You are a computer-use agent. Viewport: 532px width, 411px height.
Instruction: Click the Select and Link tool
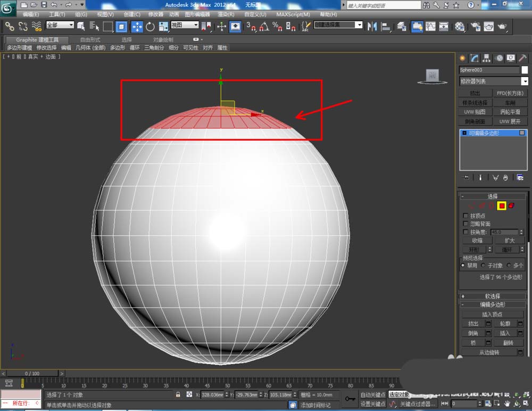(10, 26)
